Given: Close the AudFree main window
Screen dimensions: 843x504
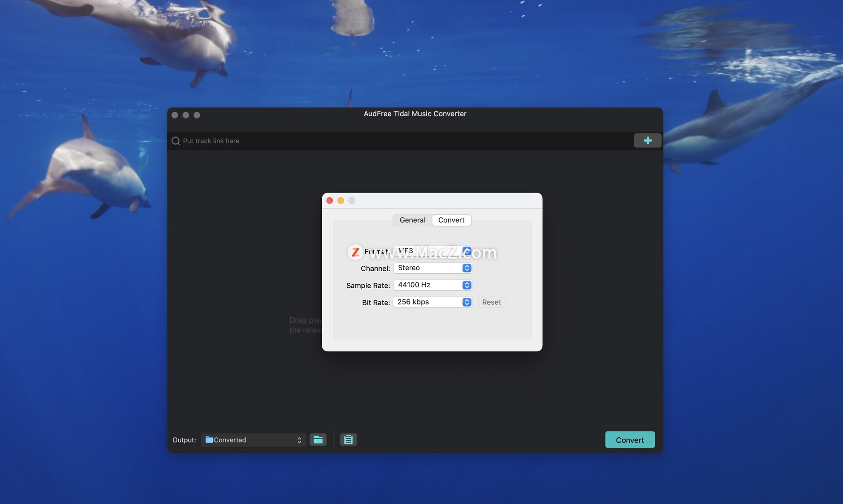Looking at the screenshot, I should click(175, 115).
